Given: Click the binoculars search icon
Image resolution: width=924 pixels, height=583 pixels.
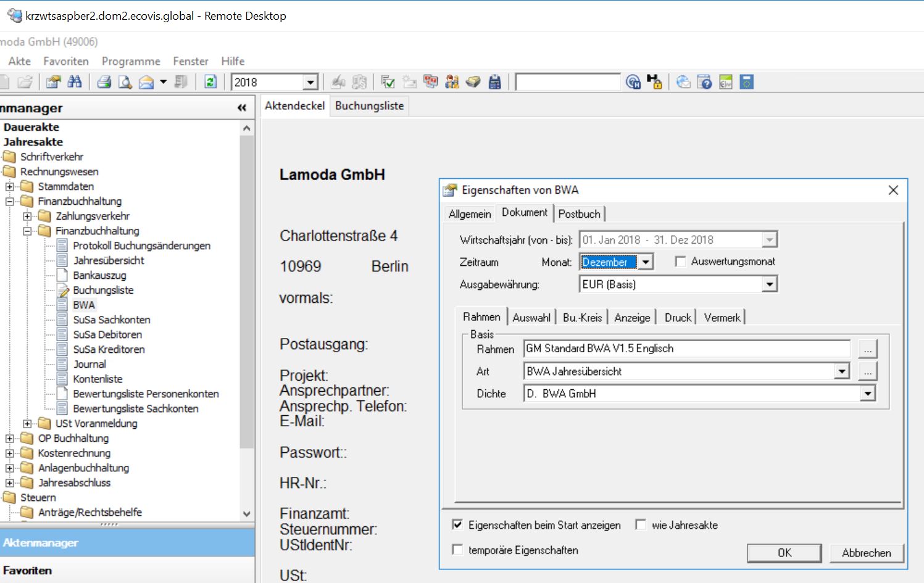Looking at the screenshot, I should [75, 81].
